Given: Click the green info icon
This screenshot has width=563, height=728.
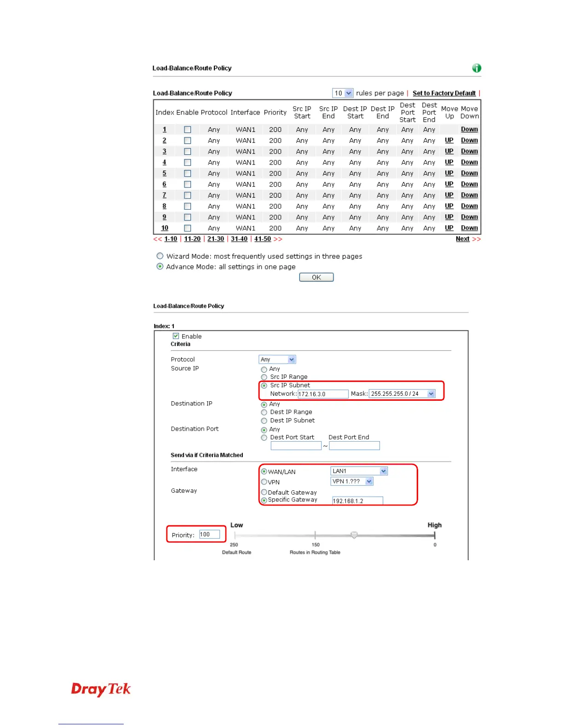Looking at the screenshot, I should [477, 68].
